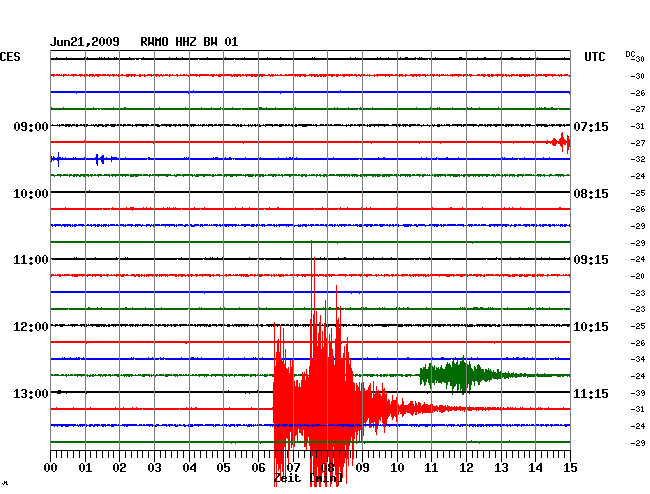Click minute tick label 00
The height and width of the screenshot is (494, 650).
click(x=50, y=468)
